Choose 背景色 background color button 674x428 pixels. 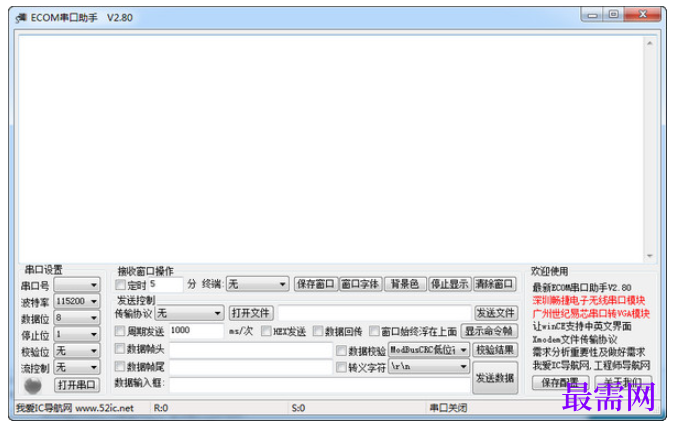pyautogui.click(x=405, y=284)
